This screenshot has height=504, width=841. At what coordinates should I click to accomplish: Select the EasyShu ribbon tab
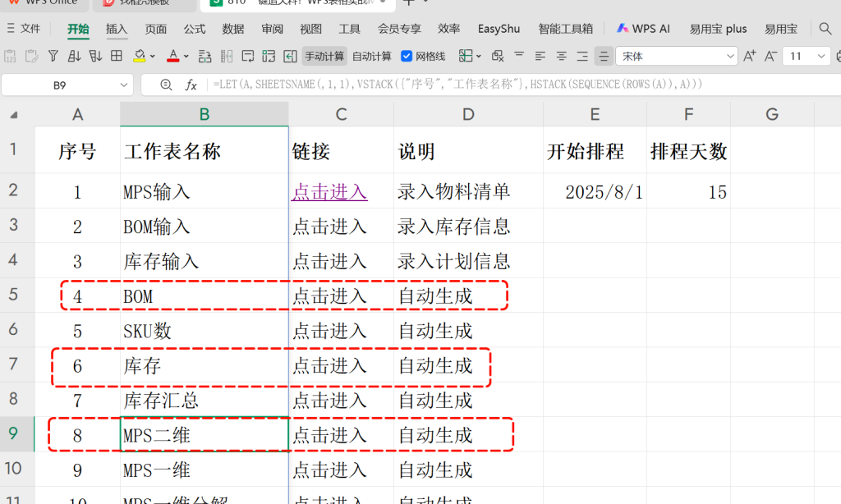click(499, 29)
